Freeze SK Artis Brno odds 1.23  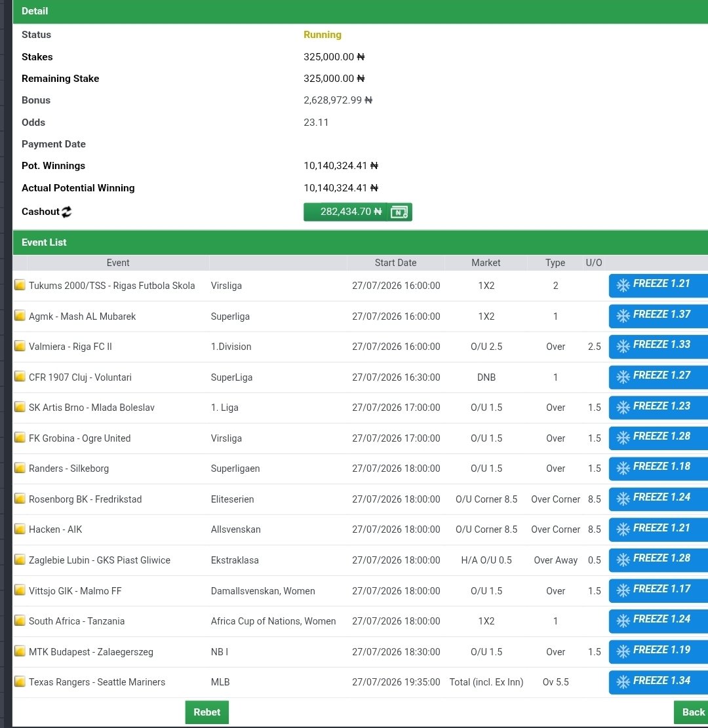pos(658,407)
